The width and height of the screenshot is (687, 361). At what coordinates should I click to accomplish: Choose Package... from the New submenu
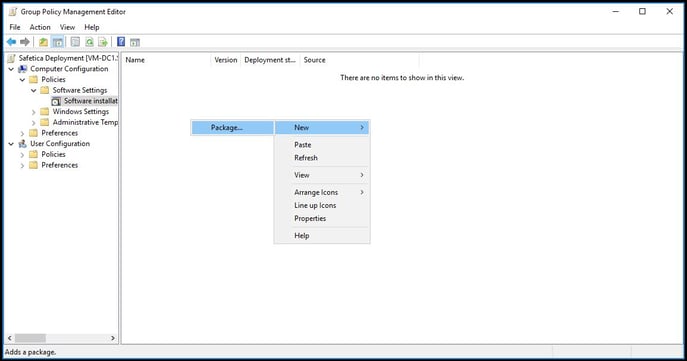(x=233, y=127)
